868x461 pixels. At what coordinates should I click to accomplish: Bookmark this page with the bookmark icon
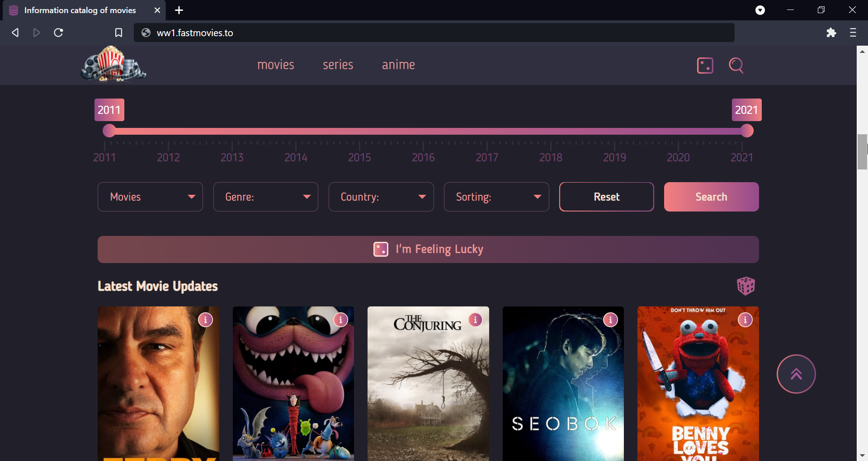coord(118,33)
